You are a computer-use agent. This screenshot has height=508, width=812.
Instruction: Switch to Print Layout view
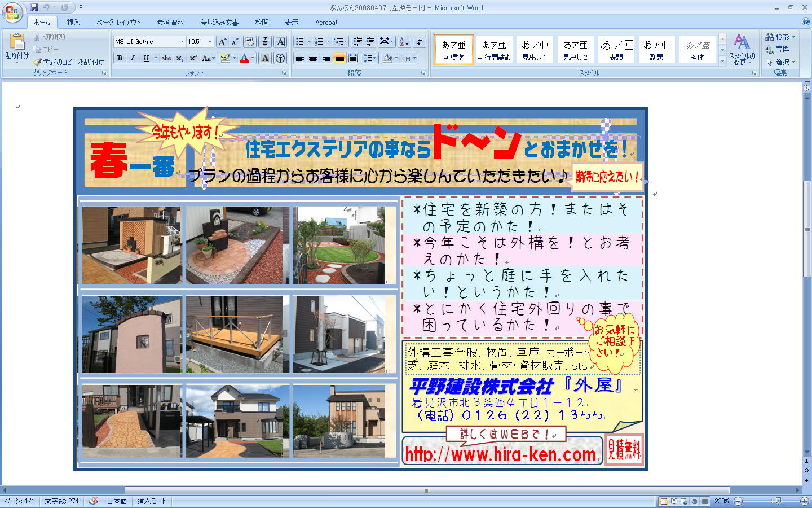point(664,501)
